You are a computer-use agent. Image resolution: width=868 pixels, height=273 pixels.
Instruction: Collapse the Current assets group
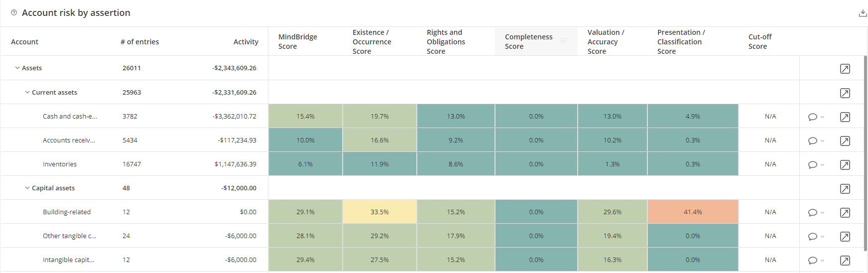(27, 92)
